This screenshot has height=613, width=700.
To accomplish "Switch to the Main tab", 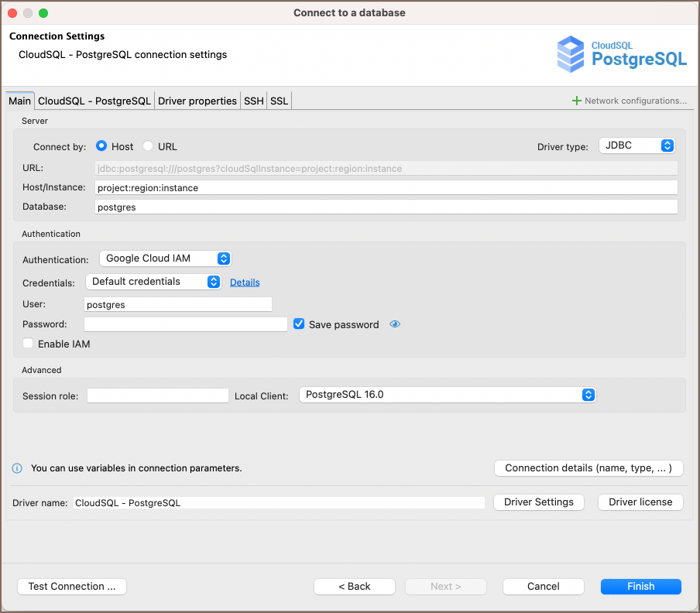I will [x=19, y=101].
